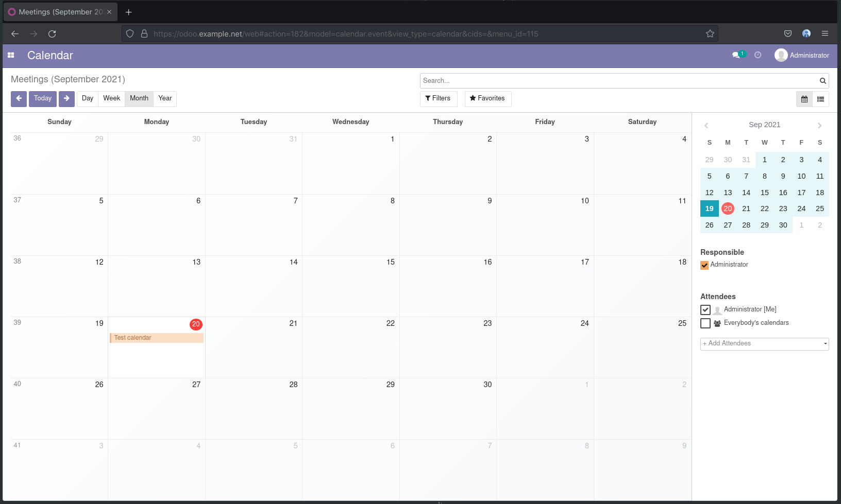Click day 28 in main calendar grid
The width and height of the screenshot is (841, 504).
(x=254, y=409)
